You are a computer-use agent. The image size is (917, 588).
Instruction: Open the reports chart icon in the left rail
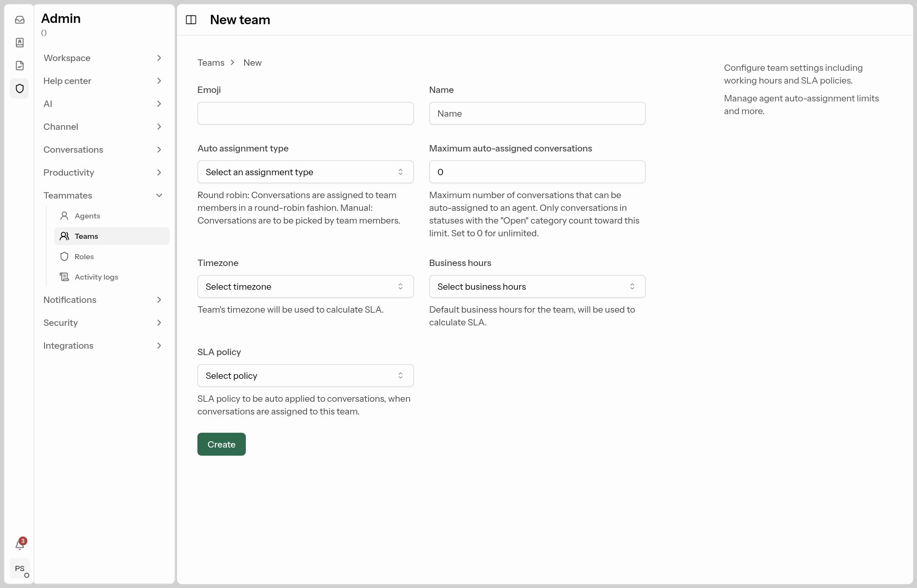tap(20, 66)
